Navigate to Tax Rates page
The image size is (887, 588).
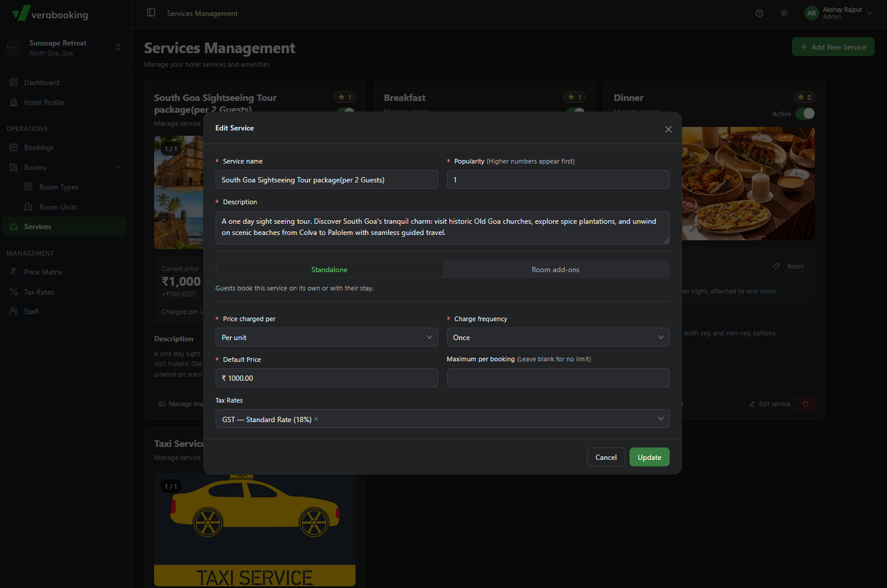[64, 292]
